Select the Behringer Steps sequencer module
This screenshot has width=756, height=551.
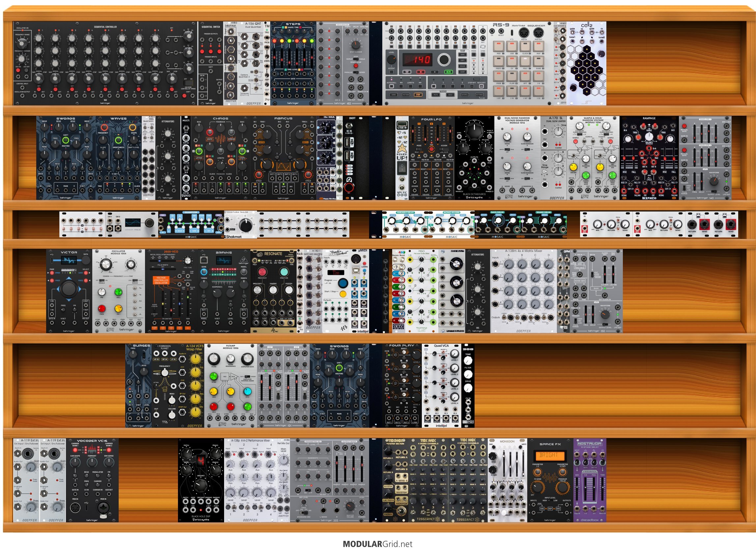coord(293,63)
